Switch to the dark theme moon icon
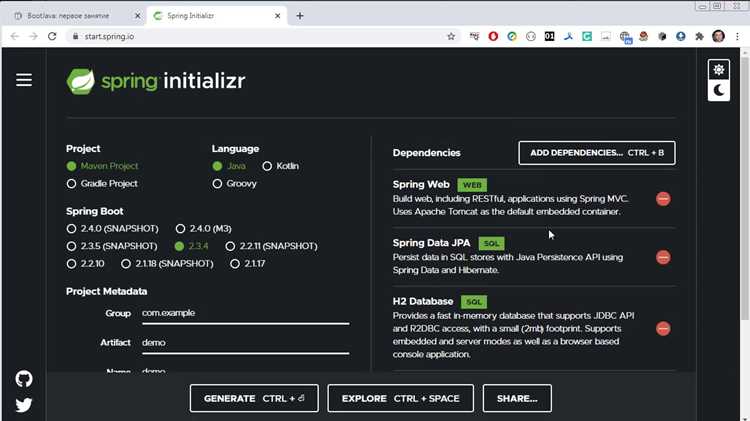This screenshot has height=421, width=750. (718, 90)
